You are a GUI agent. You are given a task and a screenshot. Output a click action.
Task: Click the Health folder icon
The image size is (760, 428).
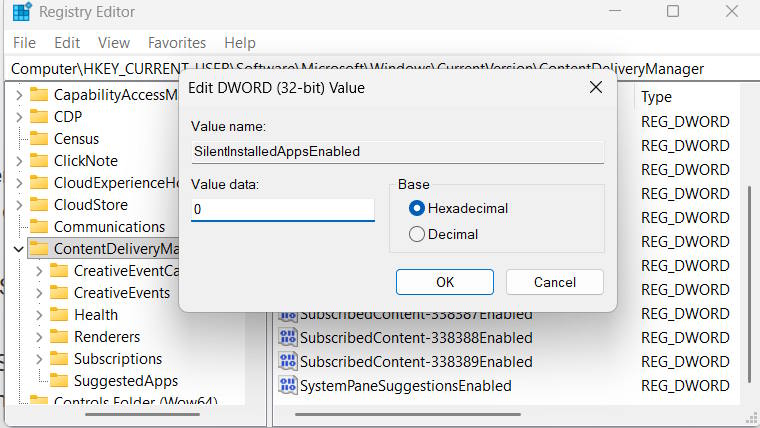pos(59,315)
